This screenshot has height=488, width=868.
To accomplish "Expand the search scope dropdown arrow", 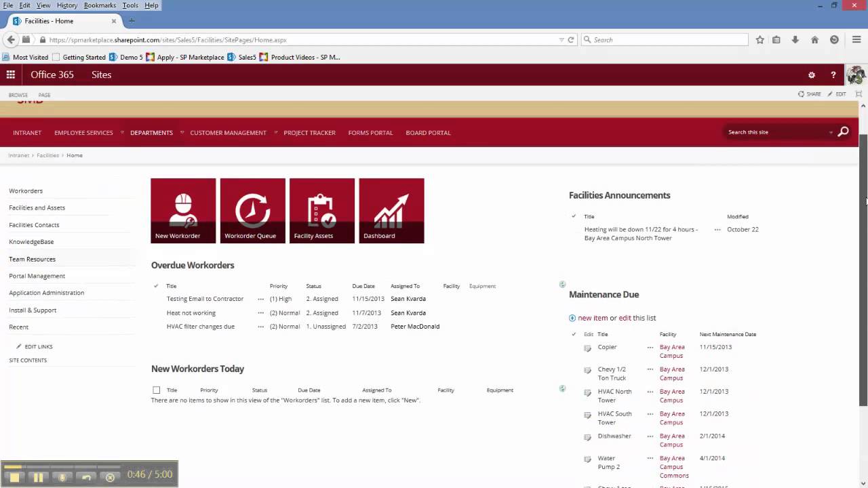I will point(831,133).
